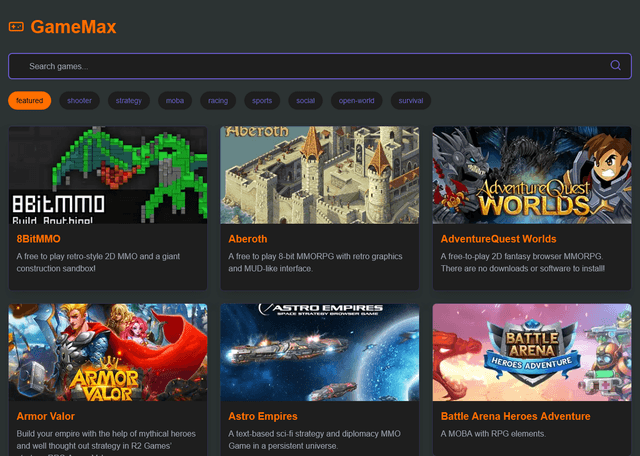Open the 8BitMMO game thumbnail
The height and width of the screenshot is (456, 640).
click(108, 175)
